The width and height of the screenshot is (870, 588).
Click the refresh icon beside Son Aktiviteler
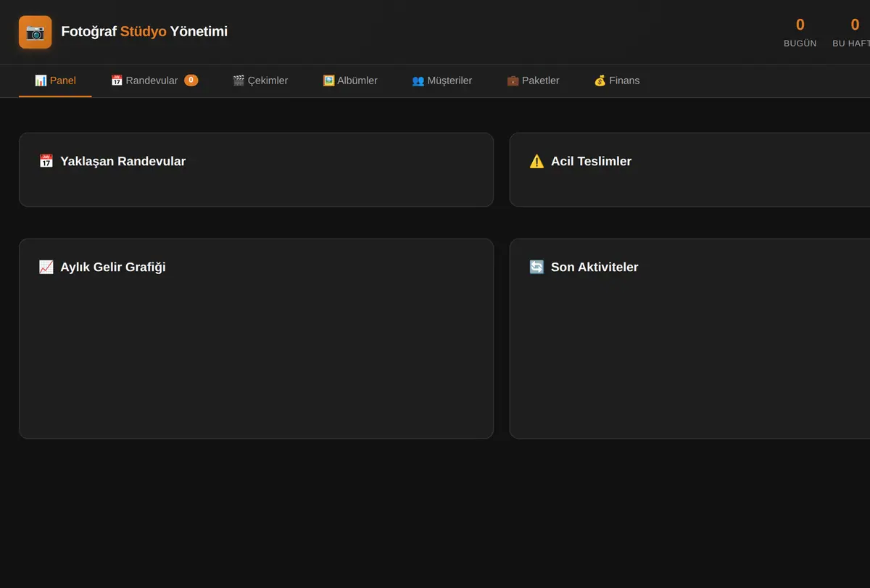(536, 267)
